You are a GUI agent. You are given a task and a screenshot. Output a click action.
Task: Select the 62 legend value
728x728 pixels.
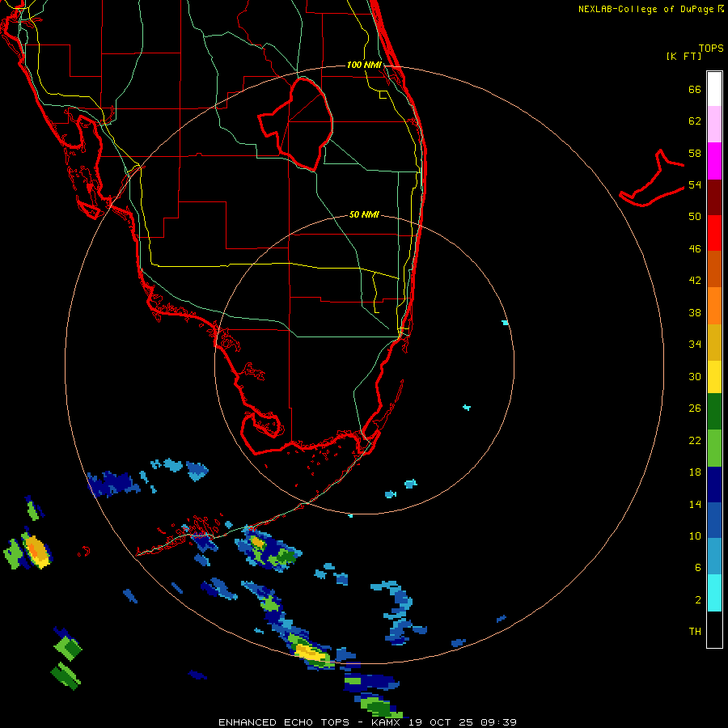(695, 121)
